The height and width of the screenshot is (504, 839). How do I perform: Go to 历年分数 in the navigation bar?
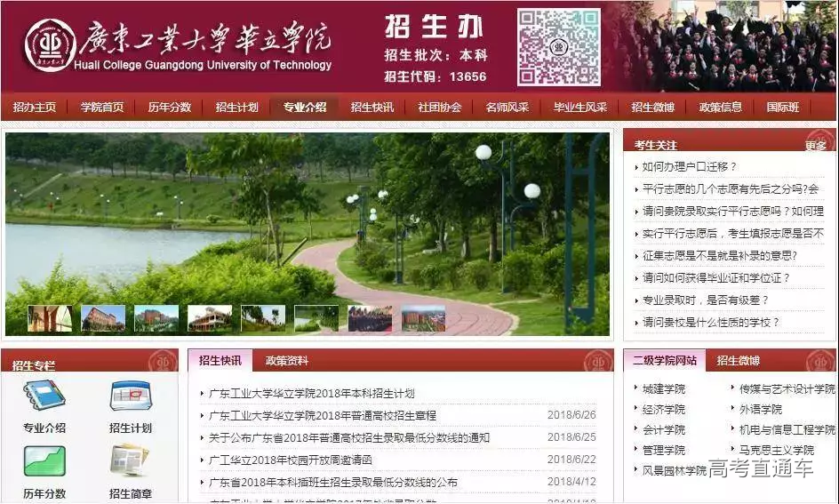(x=170, y=108)
